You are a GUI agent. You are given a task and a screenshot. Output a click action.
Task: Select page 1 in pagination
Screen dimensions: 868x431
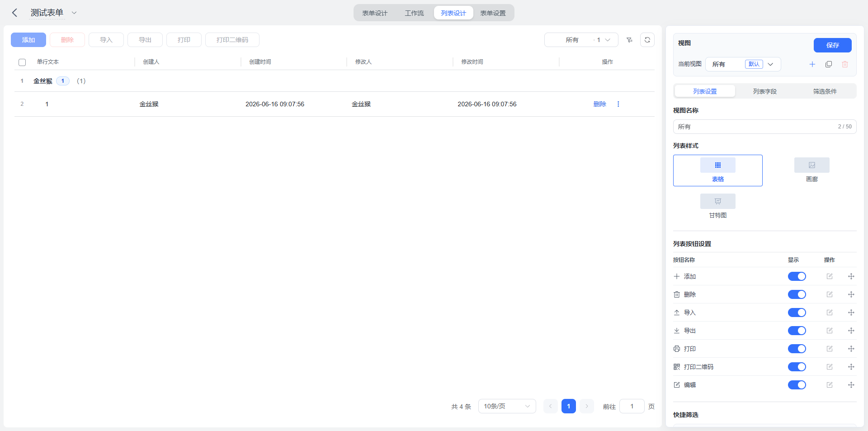click(569, 406)
